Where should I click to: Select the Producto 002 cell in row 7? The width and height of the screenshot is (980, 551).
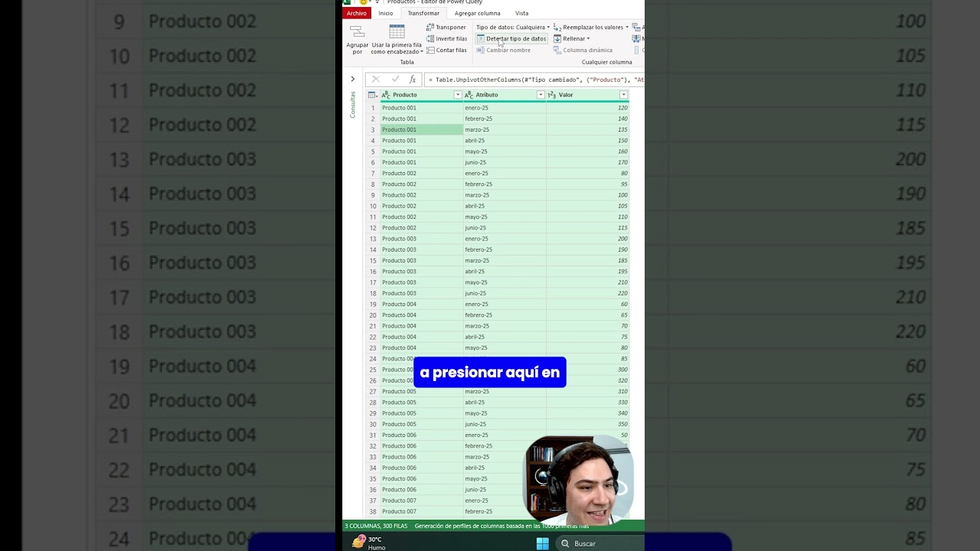click(422, 173)
